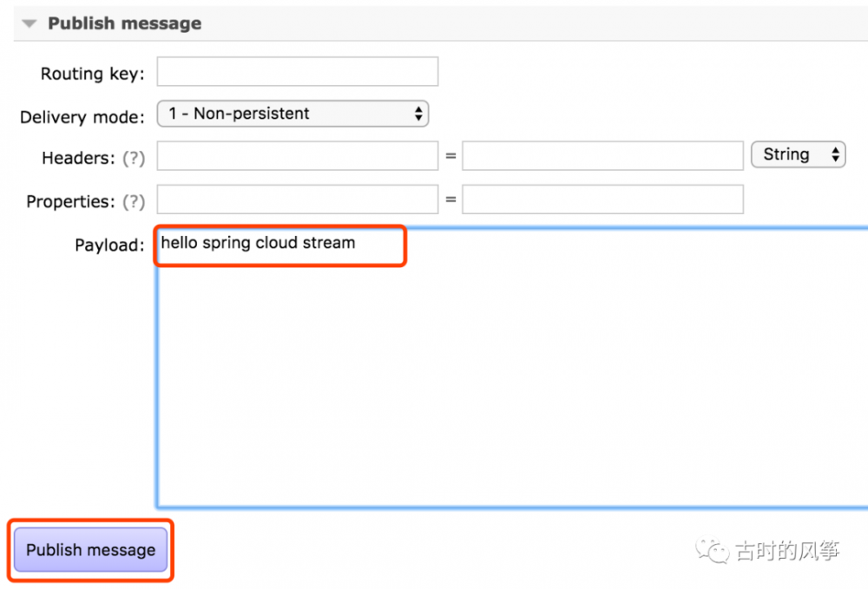Click the Headers help question mark
Image resolution: width=868 pixels, height=589 pixels.
(133, 159)
